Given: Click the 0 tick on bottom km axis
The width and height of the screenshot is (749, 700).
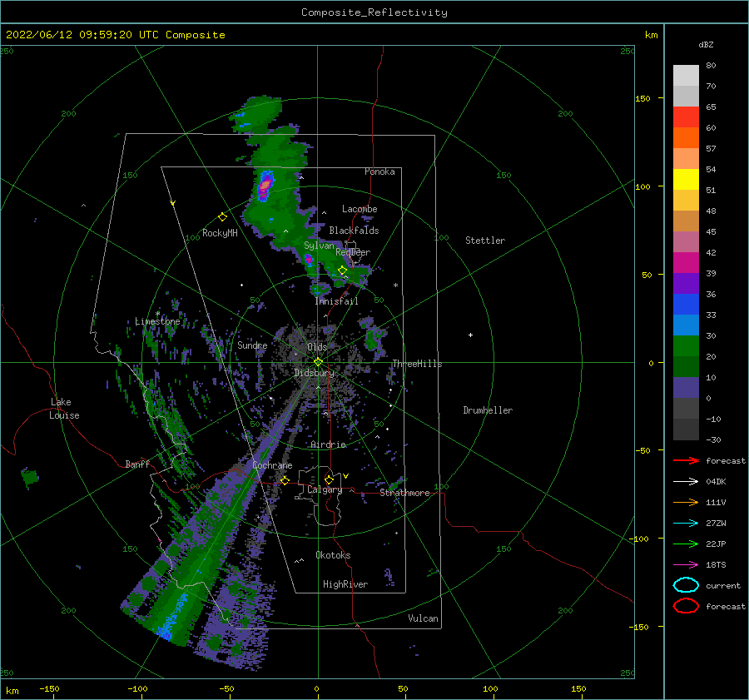Looking at the screenshot, I should [x=316, y=689].
